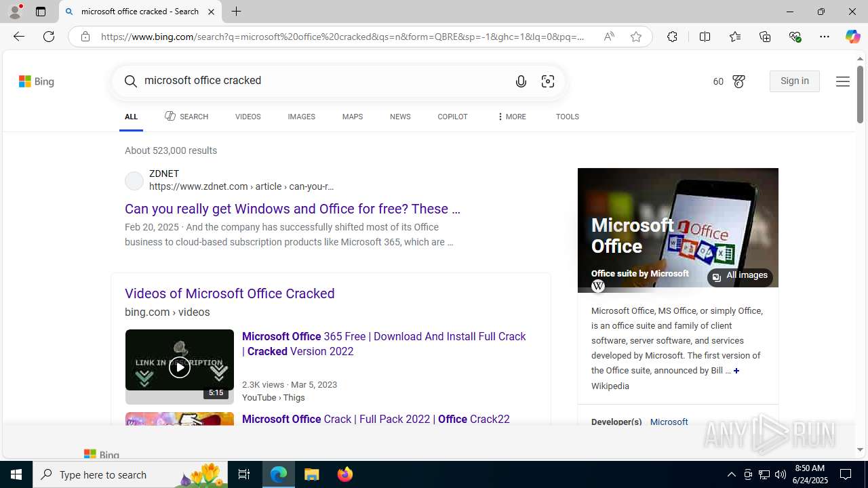Refresh the page with reload icon
Screen dimensions: 868x488
click(x=49, y=37)
